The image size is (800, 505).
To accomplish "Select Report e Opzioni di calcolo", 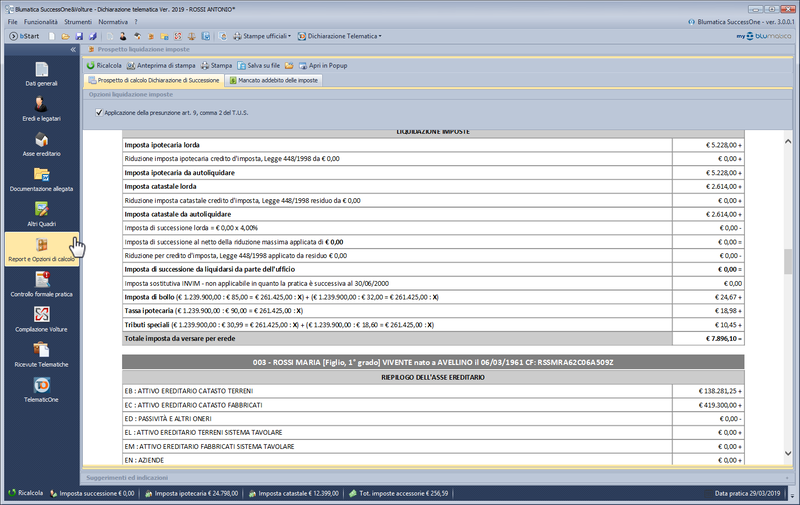I will click(x=41, y=249).
